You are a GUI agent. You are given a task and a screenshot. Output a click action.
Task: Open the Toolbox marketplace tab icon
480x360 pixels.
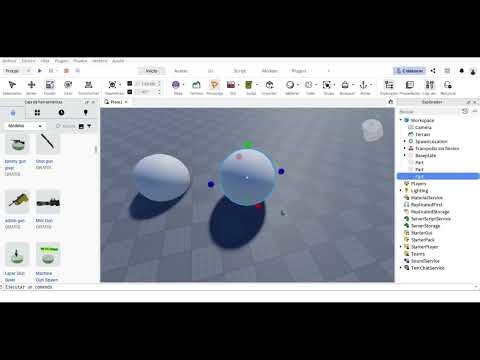[x=13, y=113]
